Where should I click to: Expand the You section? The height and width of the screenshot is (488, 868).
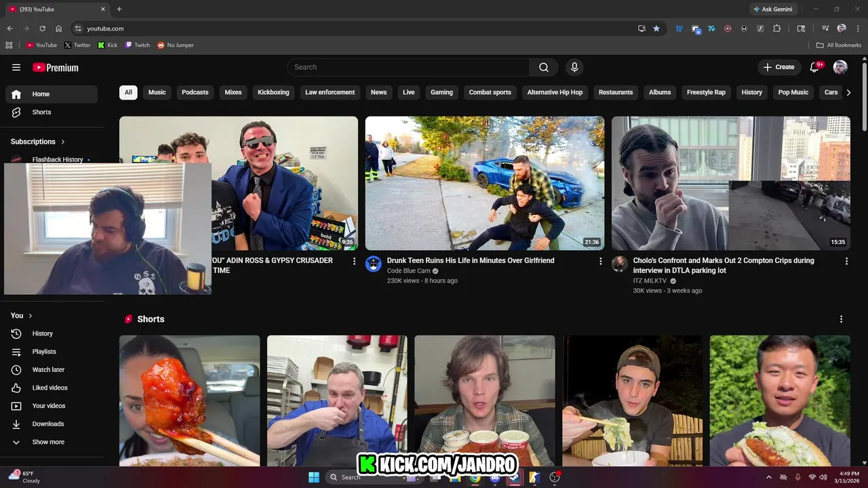pos(22,315)
